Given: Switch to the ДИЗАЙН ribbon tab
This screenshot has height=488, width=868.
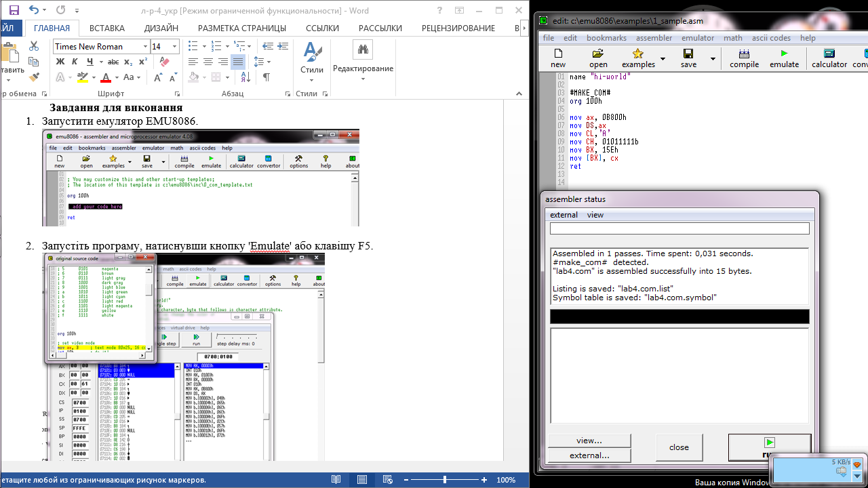Looking at the screenshot, I should pos(161,28).
